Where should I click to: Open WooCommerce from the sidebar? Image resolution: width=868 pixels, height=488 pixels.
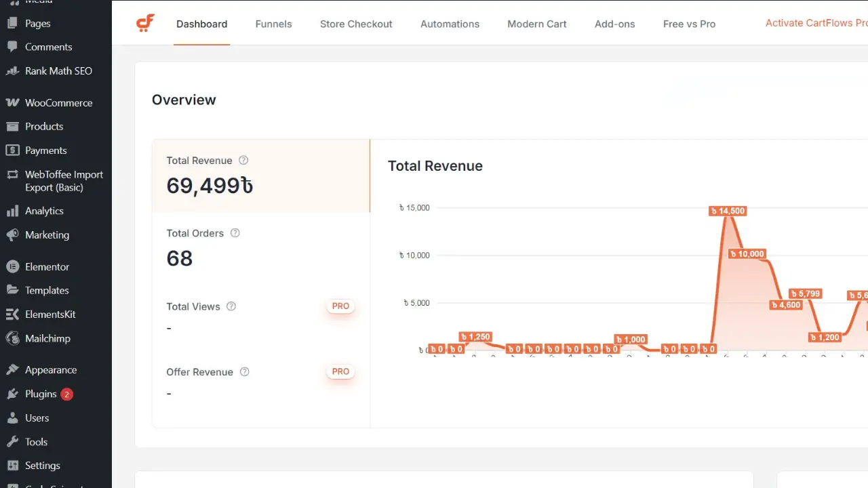(58, 103)
